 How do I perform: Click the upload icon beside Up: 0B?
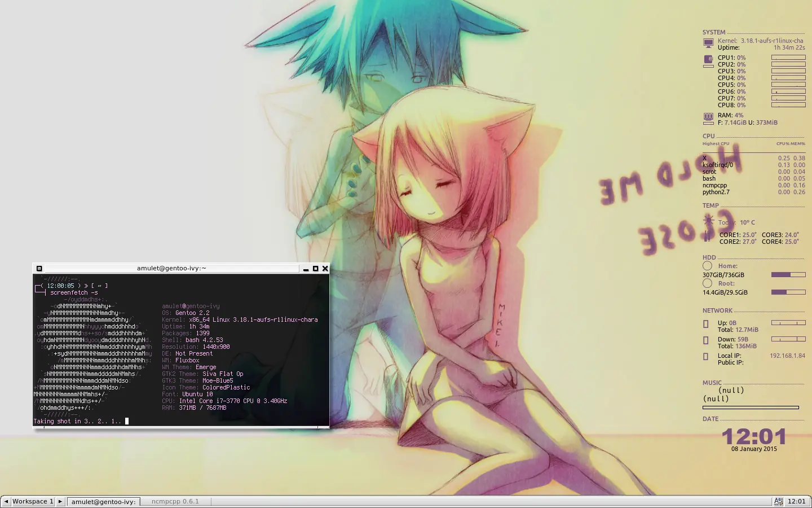coord(705,324)
